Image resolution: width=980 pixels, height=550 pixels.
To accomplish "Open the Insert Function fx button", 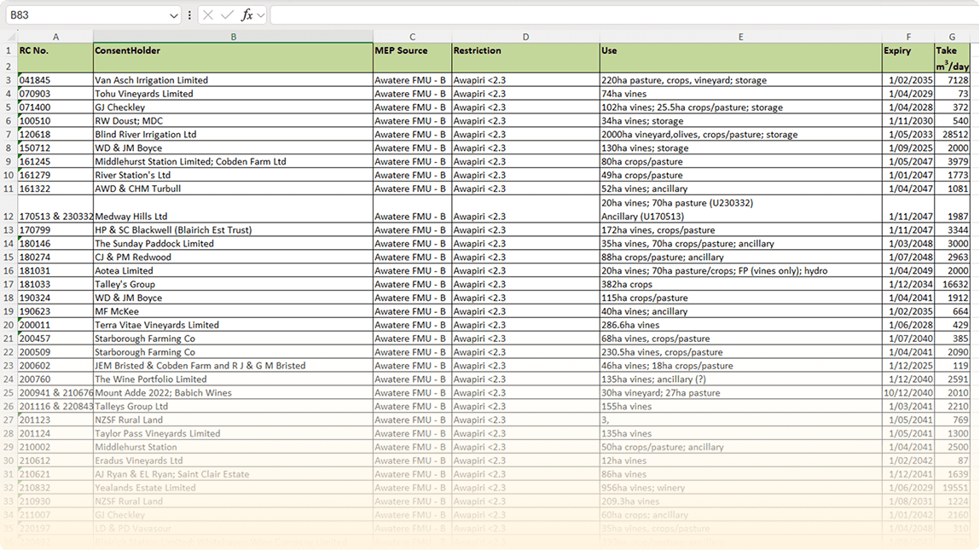I will tap(246, 15).
